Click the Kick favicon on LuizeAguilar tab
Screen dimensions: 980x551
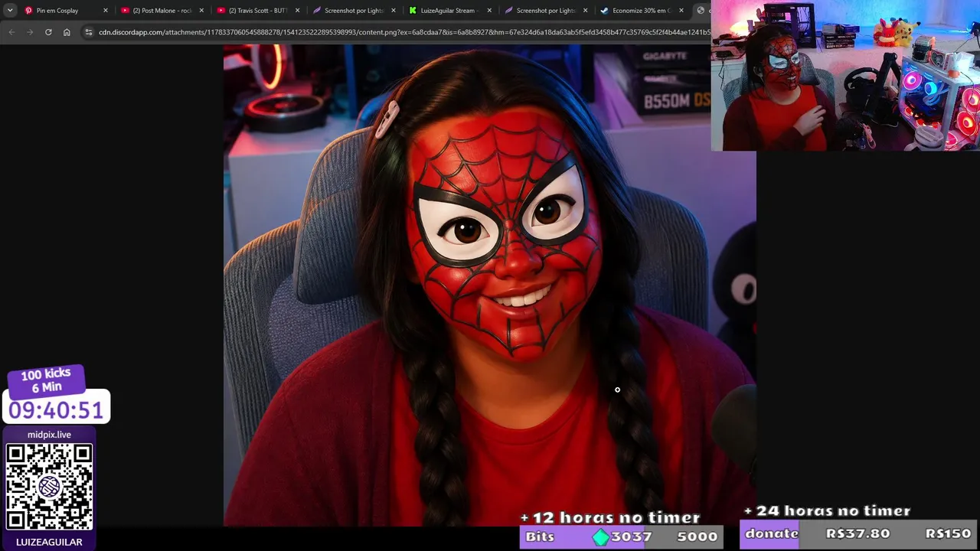[x=413, y=11]
